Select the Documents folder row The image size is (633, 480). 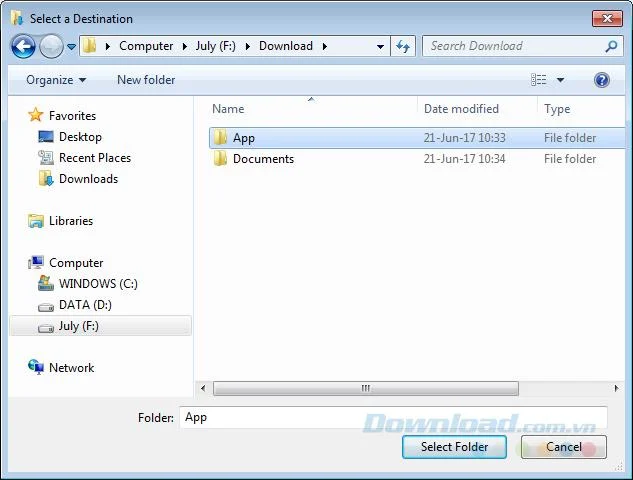pos(417,159)
